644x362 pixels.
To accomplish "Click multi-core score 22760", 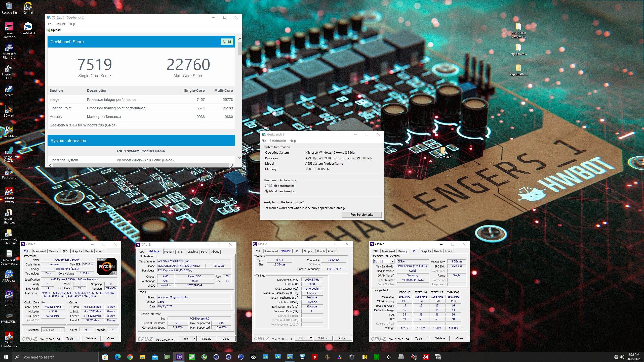I will pyautogui.click(x=188, y=65).
